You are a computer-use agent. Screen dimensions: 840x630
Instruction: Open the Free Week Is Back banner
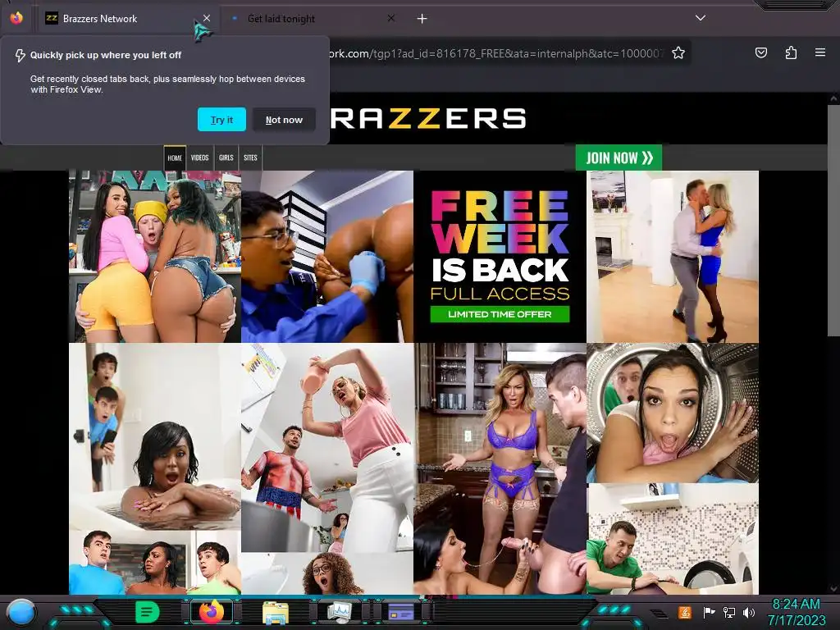tap(500, 257)
